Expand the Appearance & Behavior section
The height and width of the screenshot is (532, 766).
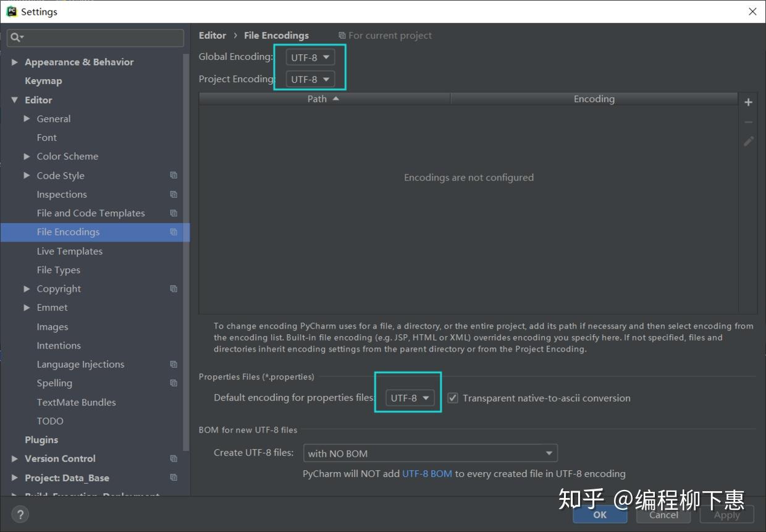click(x=15, y=62)
